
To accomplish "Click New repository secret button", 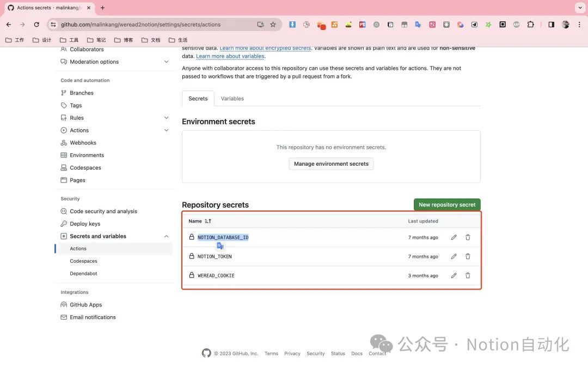I will point(447,204).
